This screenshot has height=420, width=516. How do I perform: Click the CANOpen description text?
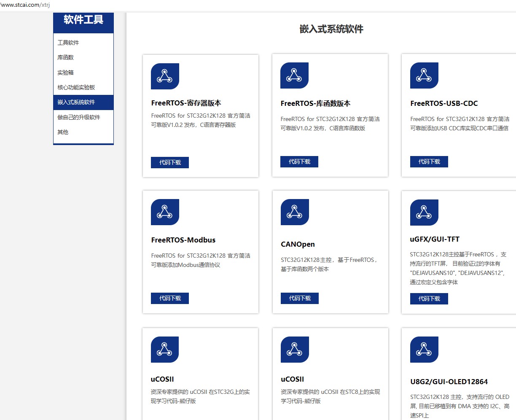329,264
